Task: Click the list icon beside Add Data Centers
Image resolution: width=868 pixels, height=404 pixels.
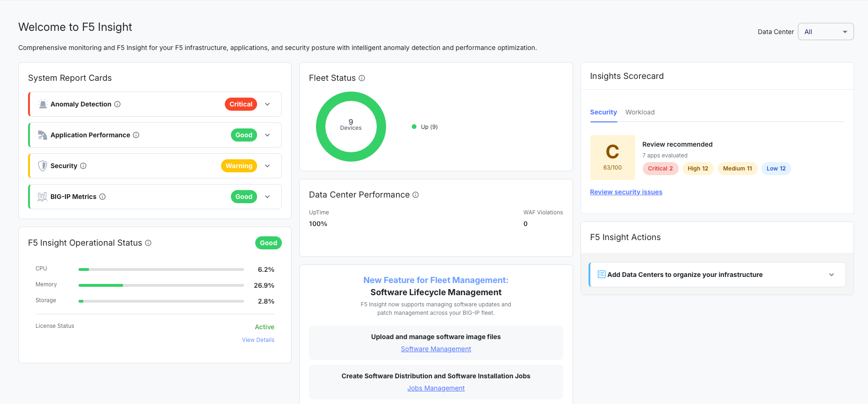Action: coord(602,275)
